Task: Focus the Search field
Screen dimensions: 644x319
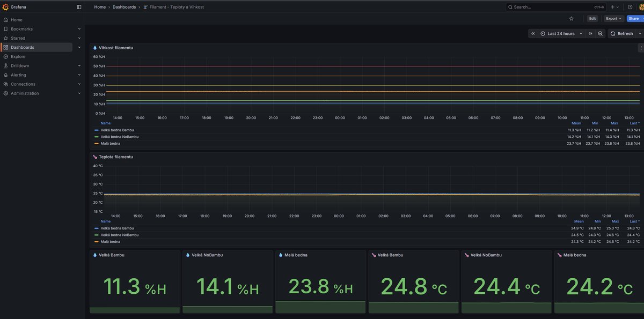Action: (x=556, y=7)
